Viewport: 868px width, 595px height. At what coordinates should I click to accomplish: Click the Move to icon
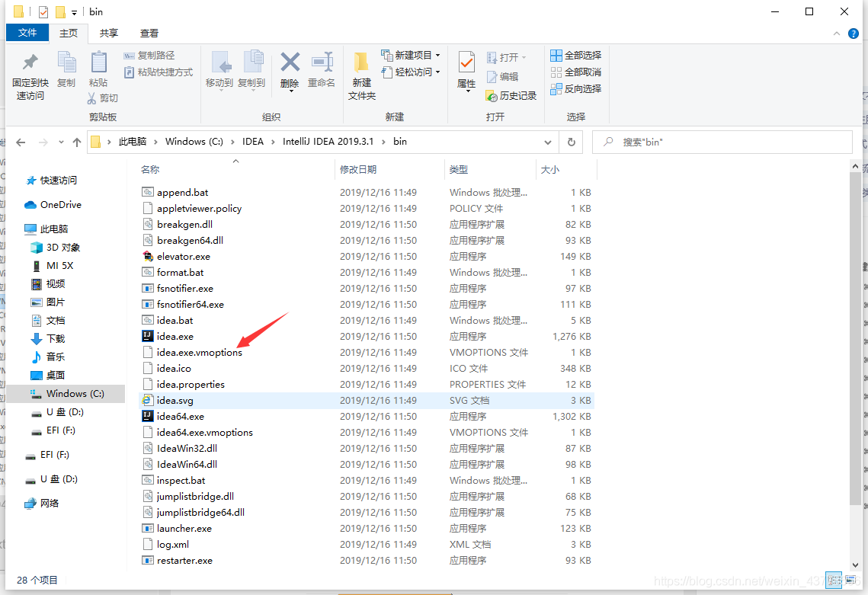pos(221,62)
